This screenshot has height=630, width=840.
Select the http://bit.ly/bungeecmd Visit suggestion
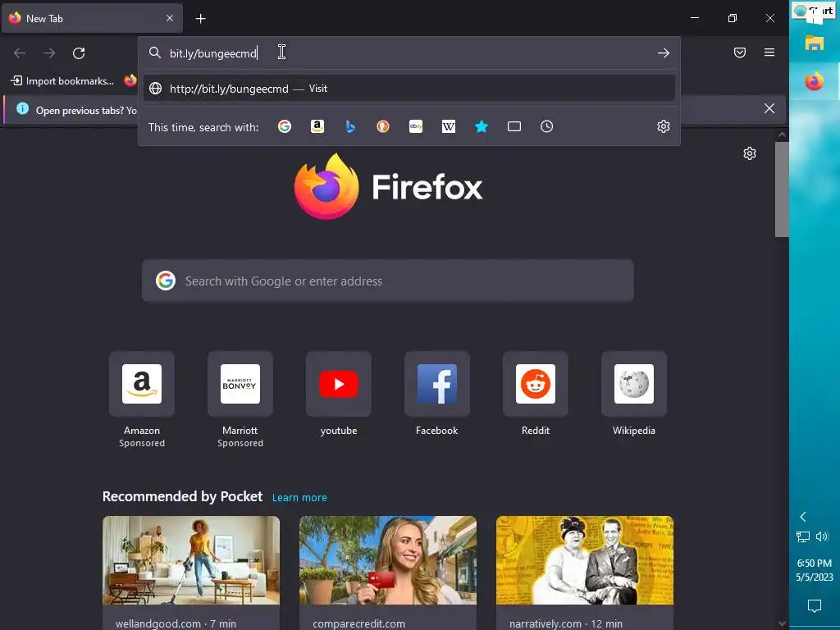coord(409,89)
